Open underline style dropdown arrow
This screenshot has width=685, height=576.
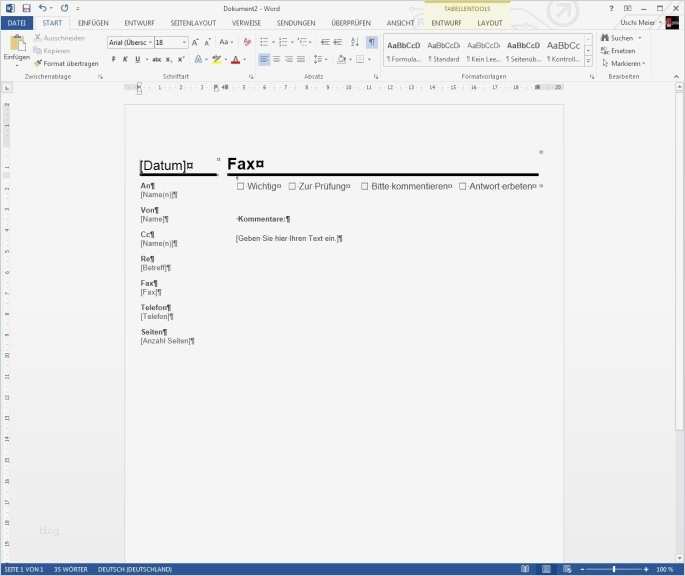click(147, 59)
